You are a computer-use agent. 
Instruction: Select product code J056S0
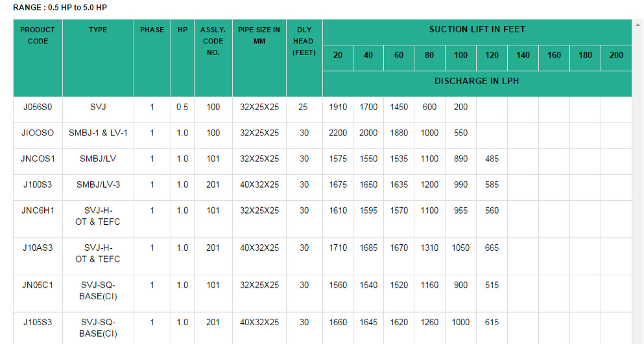[38, 107]
